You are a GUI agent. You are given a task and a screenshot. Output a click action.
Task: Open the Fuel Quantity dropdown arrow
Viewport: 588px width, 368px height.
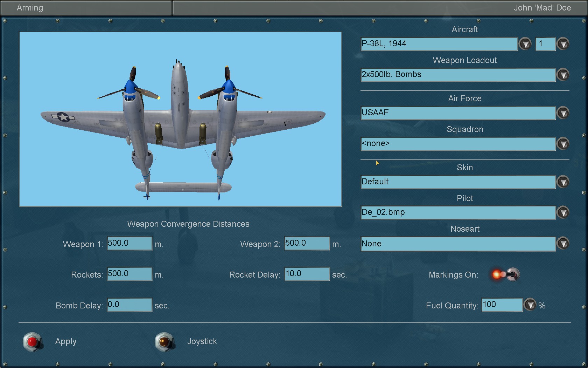coord(530,305)
